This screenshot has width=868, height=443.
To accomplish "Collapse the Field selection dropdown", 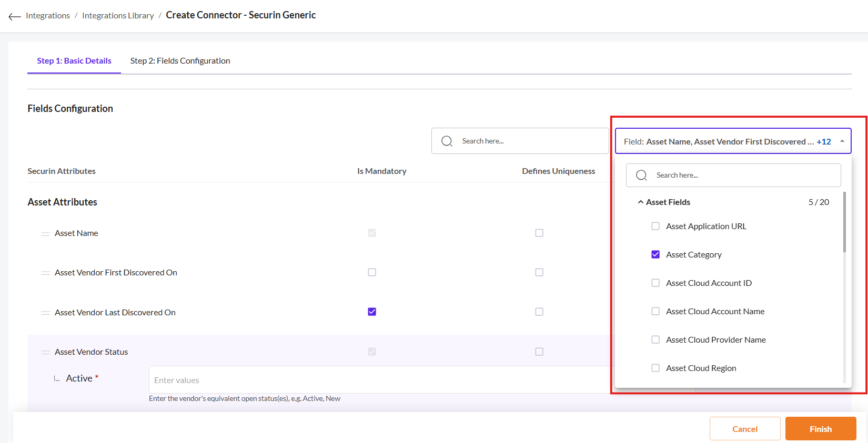I will [842, 141].
